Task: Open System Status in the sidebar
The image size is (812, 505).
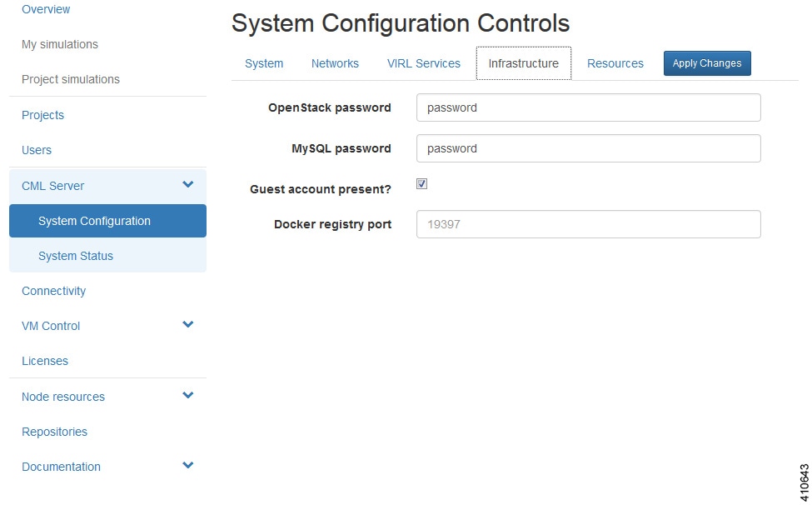Action: (76, 256)
